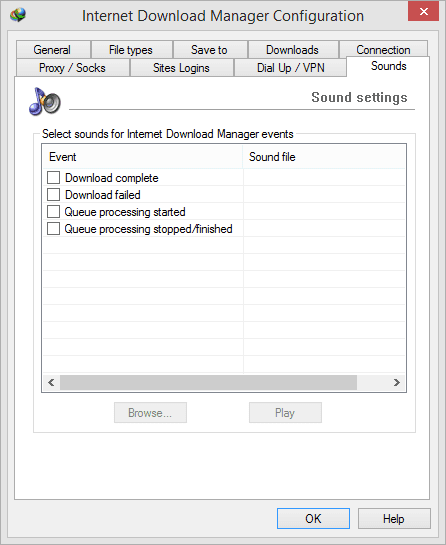This screenshot has width=446, height=545.
Task: Click the IDM app icon in title bar
Action: coord(18,15)
